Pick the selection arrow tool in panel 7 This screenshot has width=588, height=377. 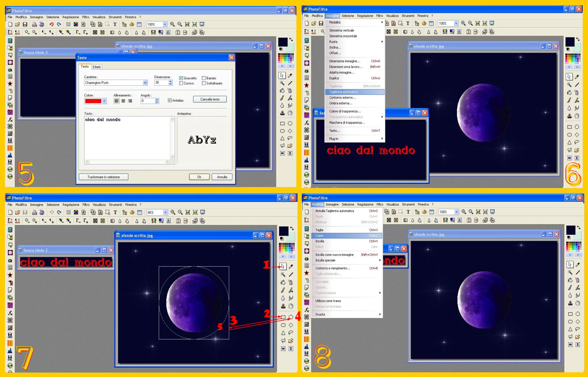[283, 266]
